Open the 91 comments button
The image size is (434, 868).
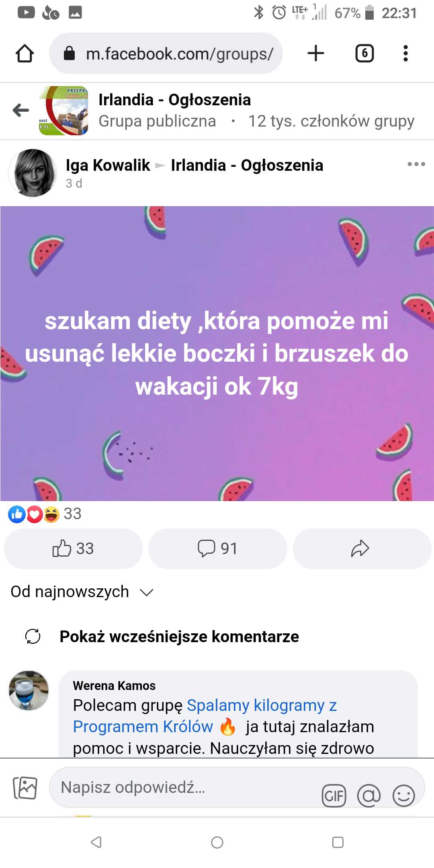pyautogui.click(x=217, y=549)
